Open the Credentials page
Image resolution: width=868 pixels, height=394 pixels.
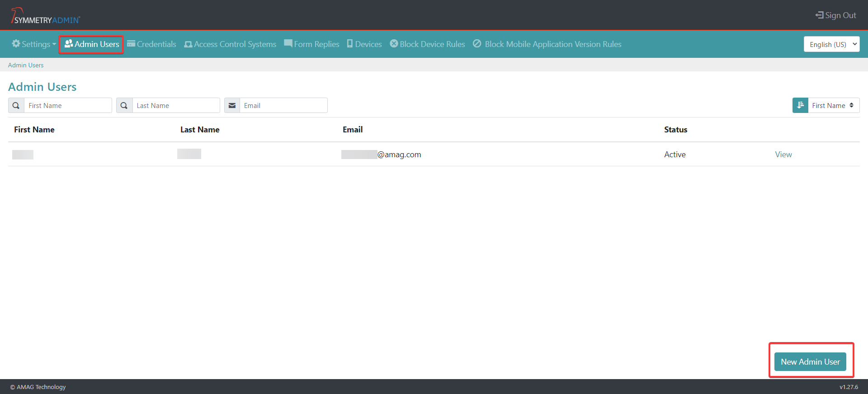click(x=151, y=44)
